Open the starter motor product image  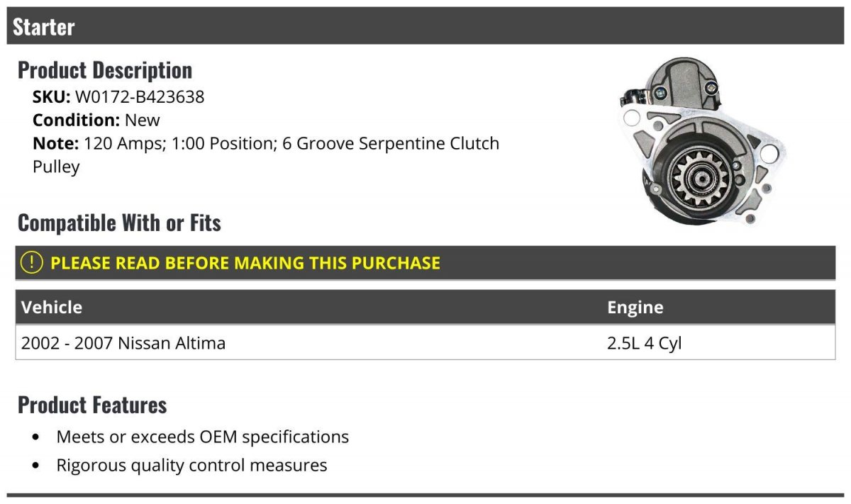click(702, 142)
